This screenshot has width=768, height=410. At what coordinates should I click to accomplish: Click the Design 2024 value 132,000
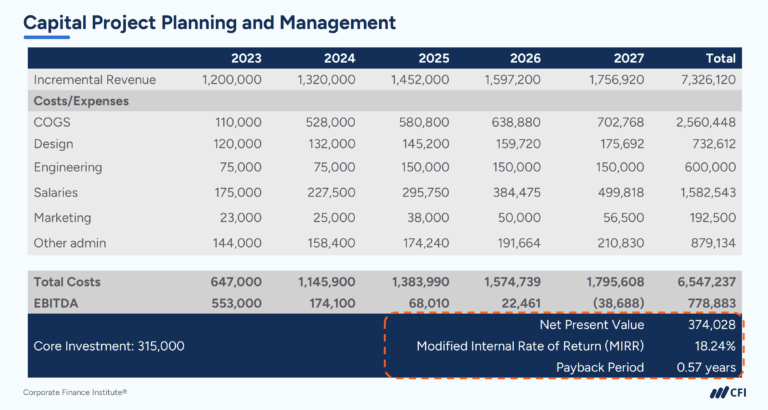pyautogui.click(x=332, y=144)
